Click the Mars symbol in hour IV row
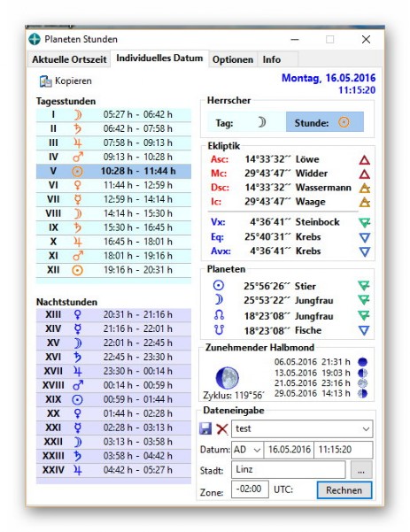Viewport: 410px width, 532px height. [78, 157]
